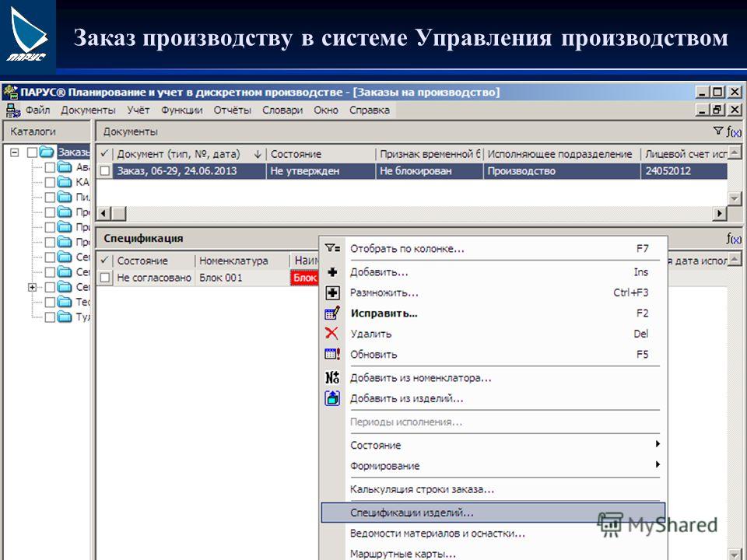Click the f(x) icon in the Документы header
This screenshot has width=747, height=560.
click(734, 131)
